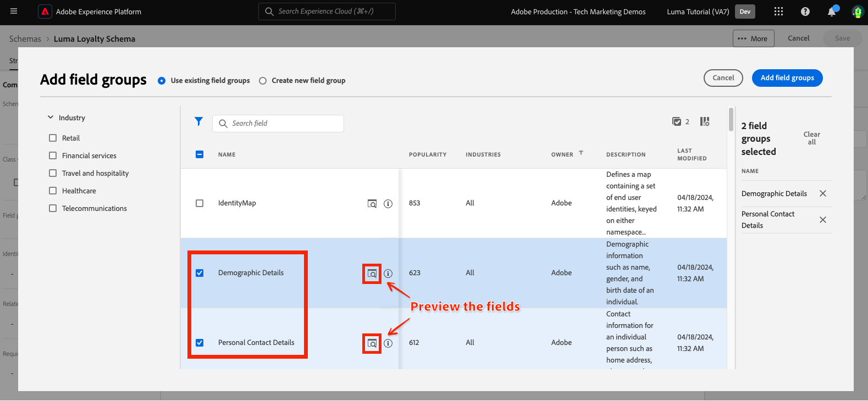Toggle the Telecommunications checkbox
The image size is (868, 401).
point(53,208)
